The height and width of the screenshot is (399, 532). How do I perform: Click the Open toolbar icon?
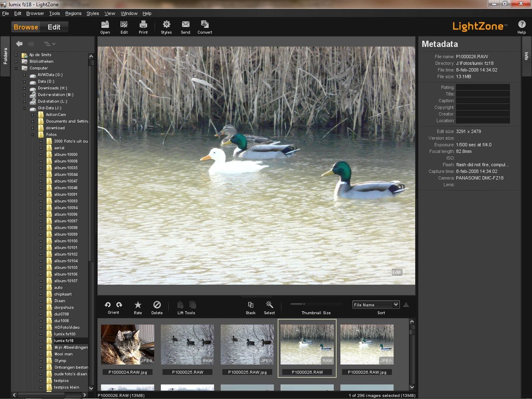point(105,27)
